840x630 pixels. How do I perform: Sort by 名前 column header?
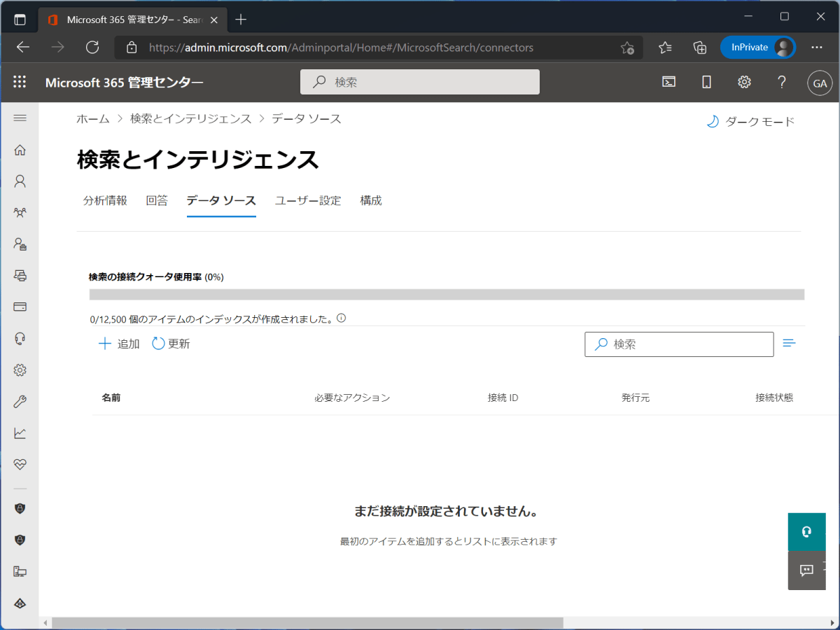[x=111, y=398]
